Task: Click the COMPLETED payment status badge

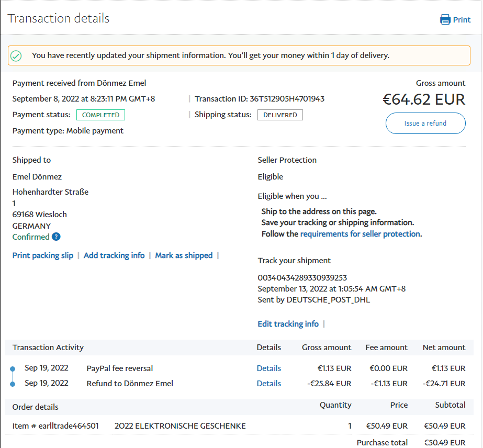Action: pyautogui.click(x=100, y=115)
